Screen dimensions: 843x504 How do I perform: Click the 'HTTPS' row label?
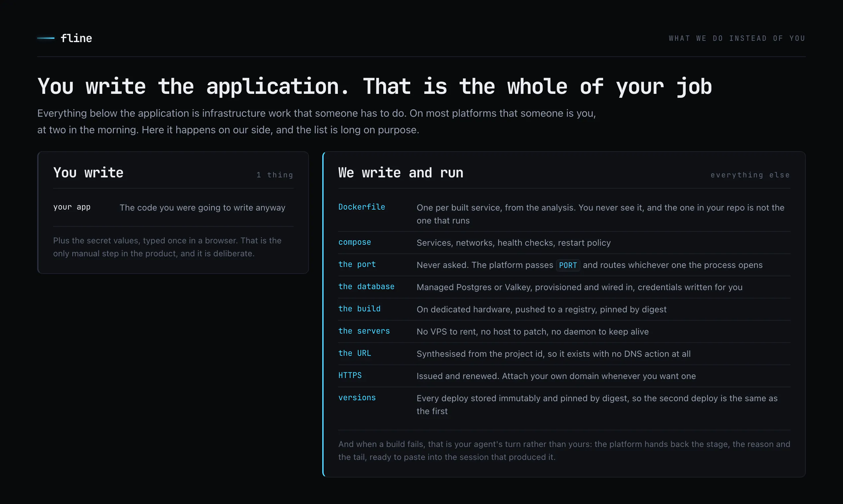[x=350, y=375]
